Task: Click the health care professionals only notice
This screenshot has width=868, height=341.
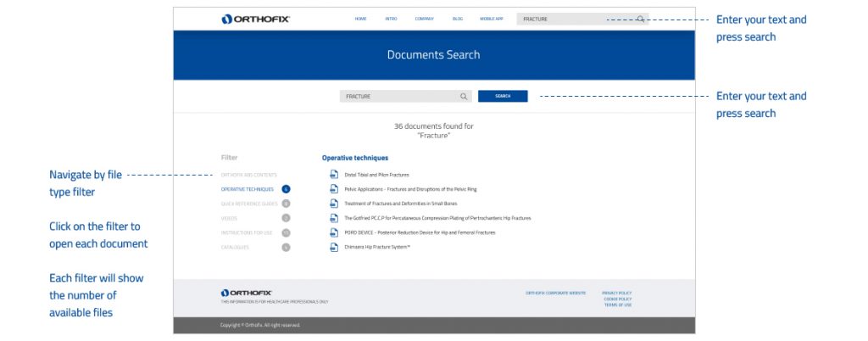Action: coord(274,302)
